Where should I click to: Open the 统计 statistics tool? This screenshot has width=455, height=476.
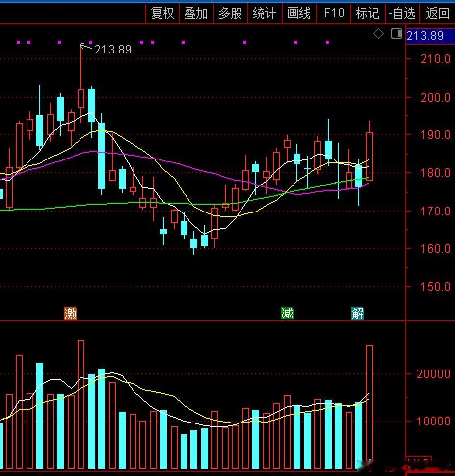click(265, 13)
